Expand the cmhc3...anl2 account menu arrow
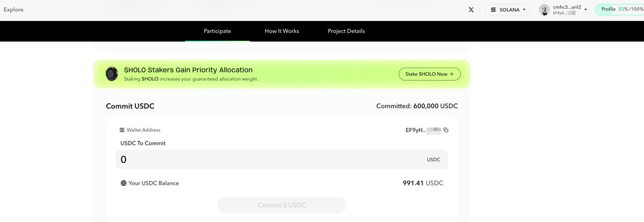Screen dimensions: 644x222 pyautogui.click(x=586, y=10)
